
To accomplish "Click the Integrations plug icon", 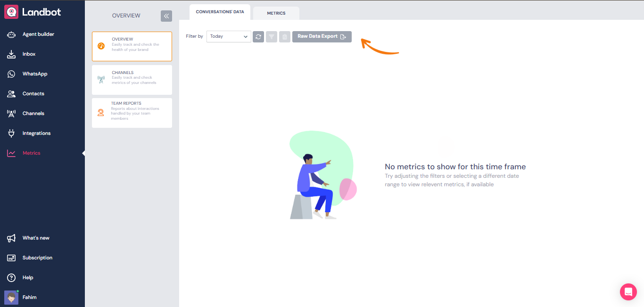I will coord(11,133).
